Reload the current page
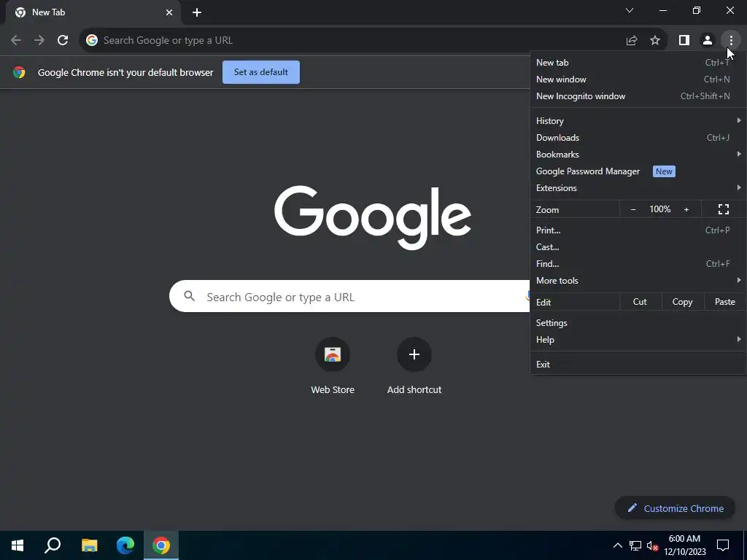Image resolution: width=747 pixels, height=560 pixels. coord(63,40)
